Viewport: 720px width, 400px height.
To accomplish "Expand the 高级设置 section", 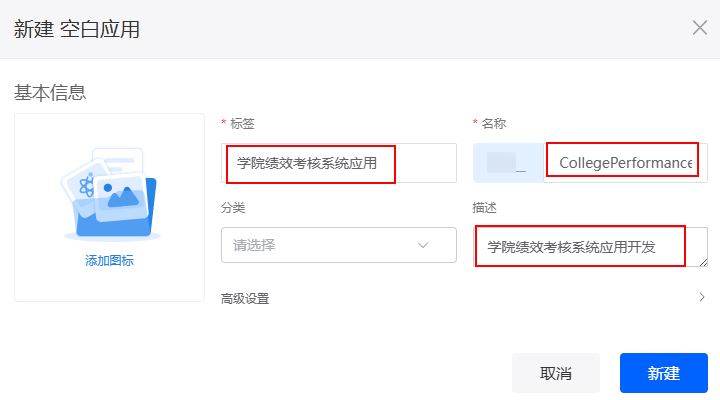I will click(x=464, y=299).
